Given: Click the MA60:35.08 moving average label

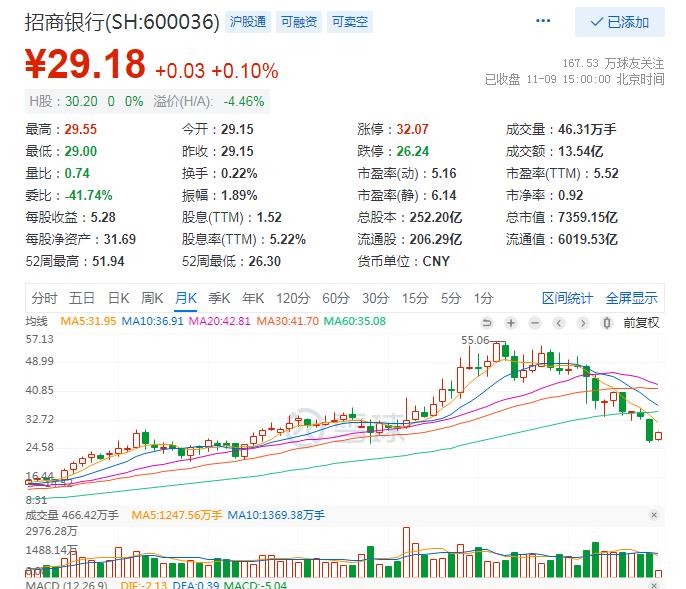Looking at the screenshot, I should (x=355, y=321).
